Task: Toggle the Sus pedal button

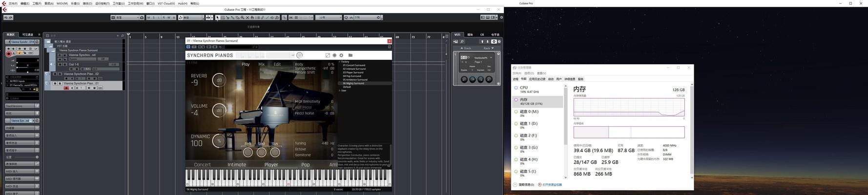Action: click(275, 152)
